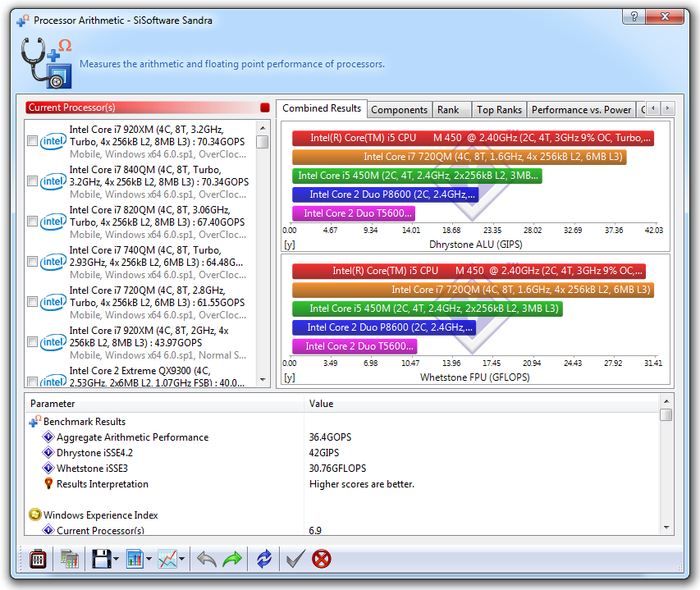Viewport: 700px width, 590px height.
Task: Click Intel logo of Core i7 740QM entry
Action: click(x=53, y=262)
